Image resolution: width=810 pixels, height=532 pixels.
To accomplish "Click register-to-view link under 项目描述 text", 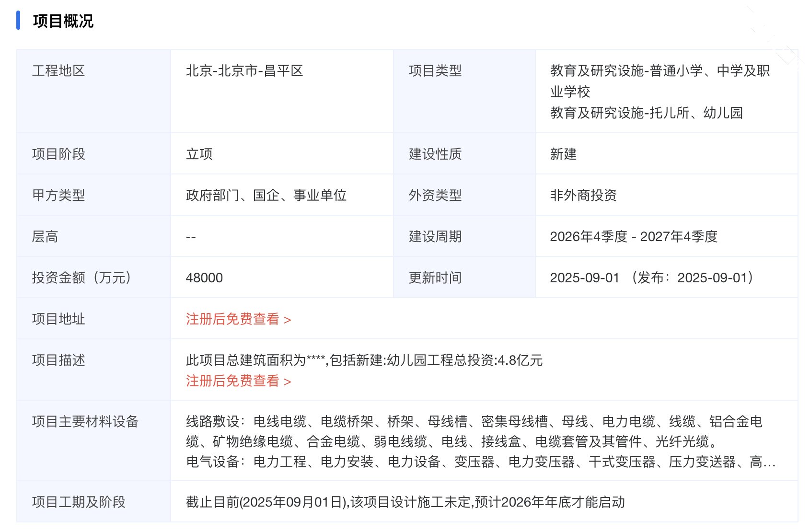I will [x=238, y=381].
